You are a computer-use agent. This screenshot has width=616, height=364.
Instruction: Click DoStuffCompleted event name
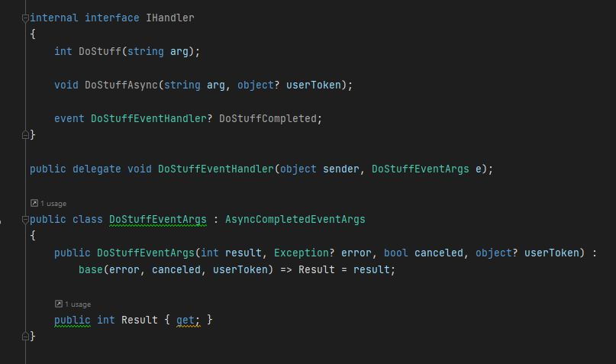[268, 118]
